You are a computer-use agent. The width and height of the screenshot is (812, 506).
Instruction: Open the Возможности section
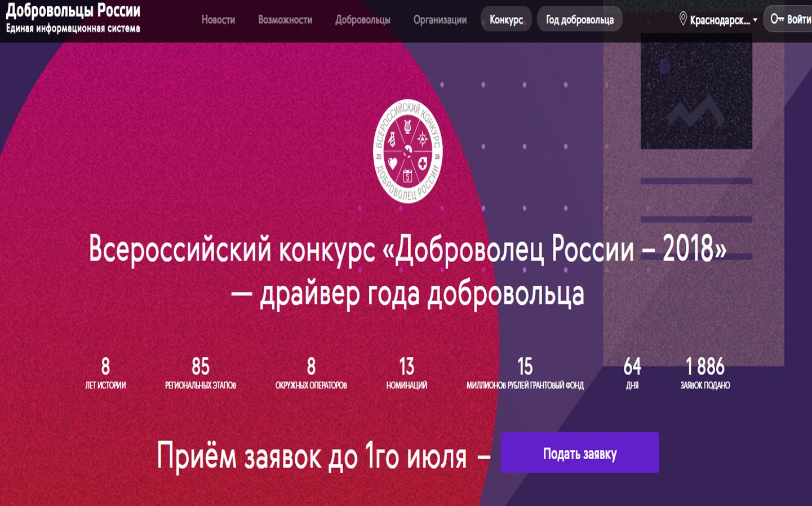point(285,20)
